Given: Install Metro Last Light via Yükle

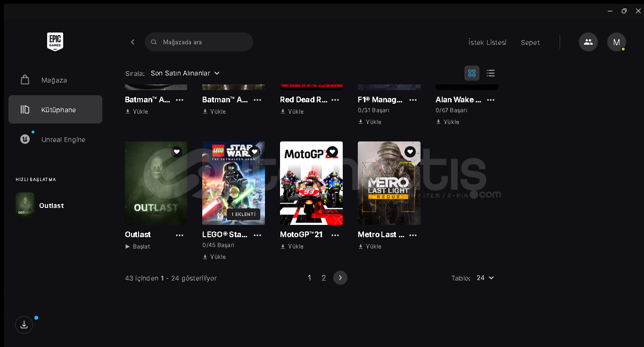Looking at the screenshot, I should click(x=370, y=247).
